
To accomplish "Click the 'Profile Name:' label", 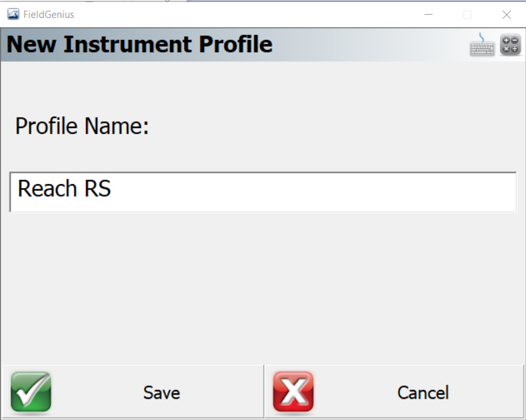I will (82, 127).
